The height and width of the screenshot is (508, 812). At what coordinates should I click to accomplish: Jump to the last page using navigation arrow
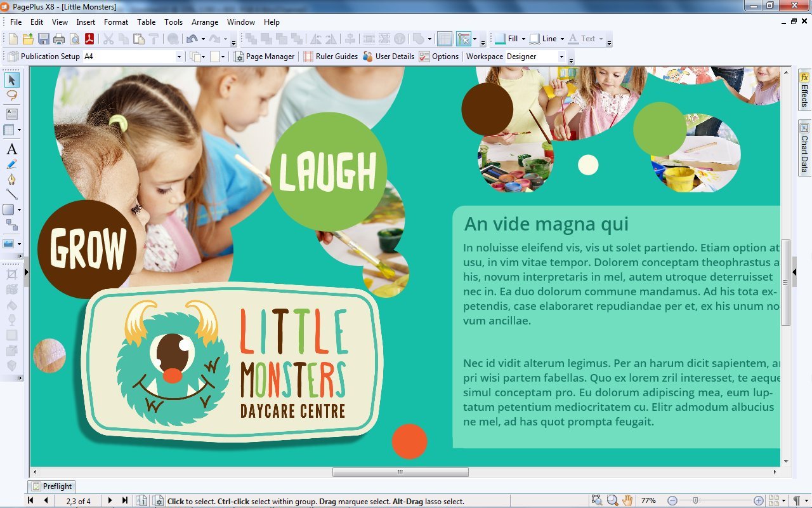pyautogui.click(x=125, y=500)
